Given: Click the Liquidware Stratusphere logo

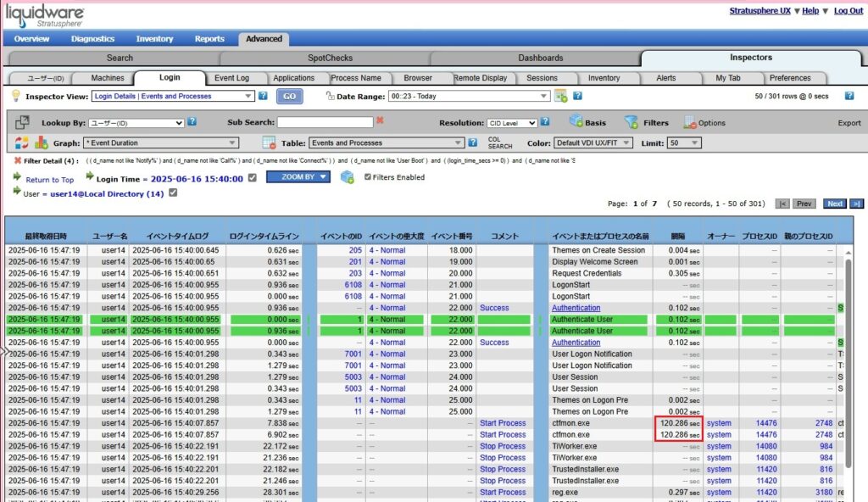Looking at the screenshot, I should (x=45, y=15).
